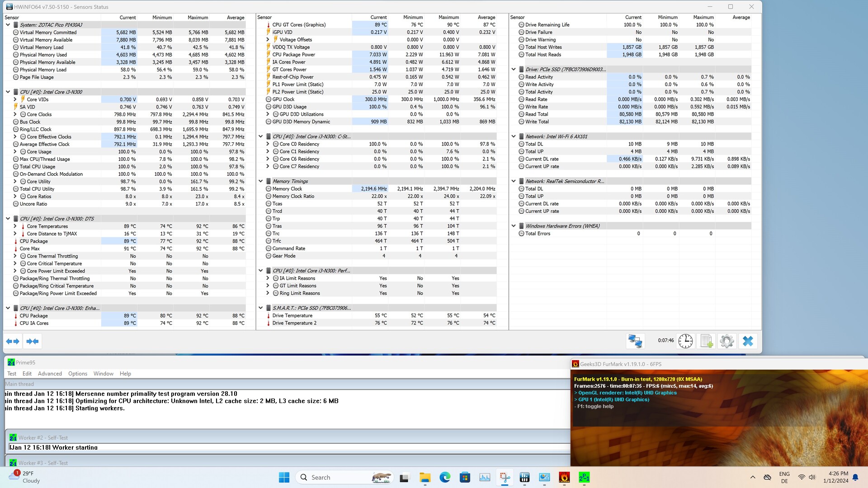Expand the Core Clocks row
The image size is (868, 488).
pyautogui.click(x=15, y=114)
